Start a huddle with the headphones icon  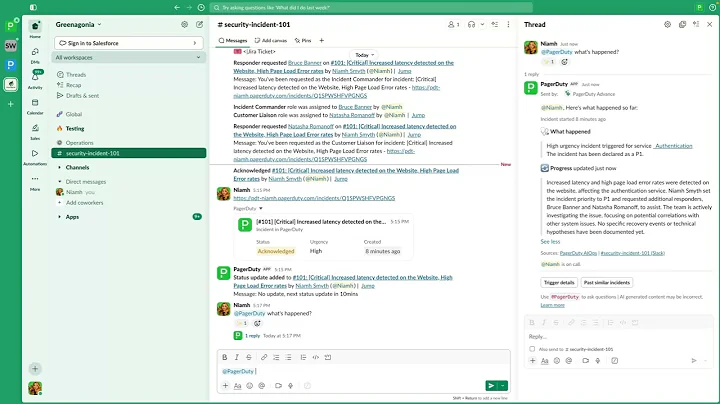click(x=471, y=24)
